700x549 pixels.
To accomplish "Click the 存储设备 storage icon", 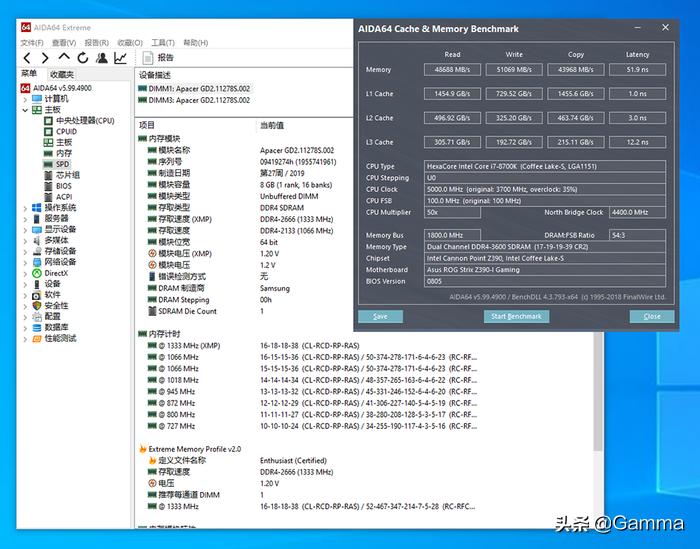I will (x=37, y=251).
